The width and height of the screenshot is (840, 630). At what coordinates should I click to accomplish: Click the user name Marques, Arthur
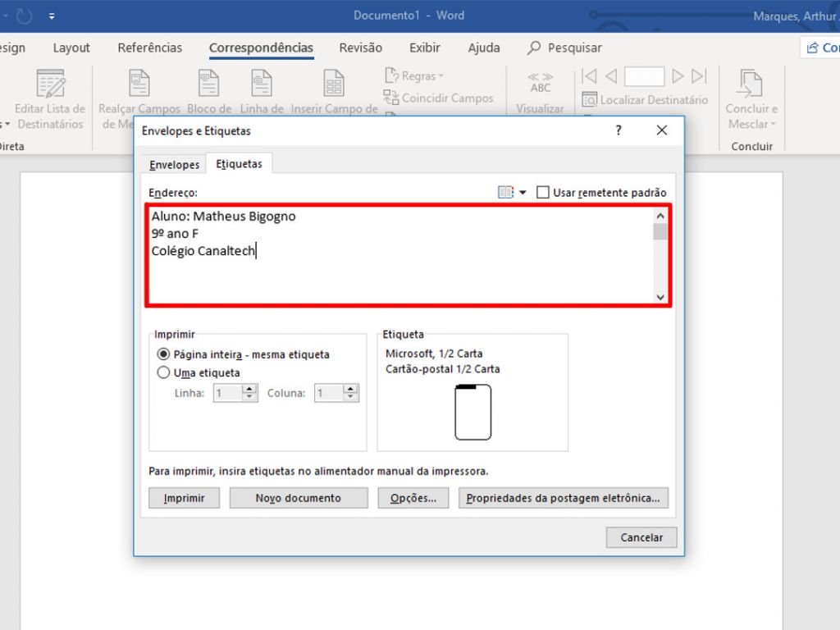click(x=796, y=16)
